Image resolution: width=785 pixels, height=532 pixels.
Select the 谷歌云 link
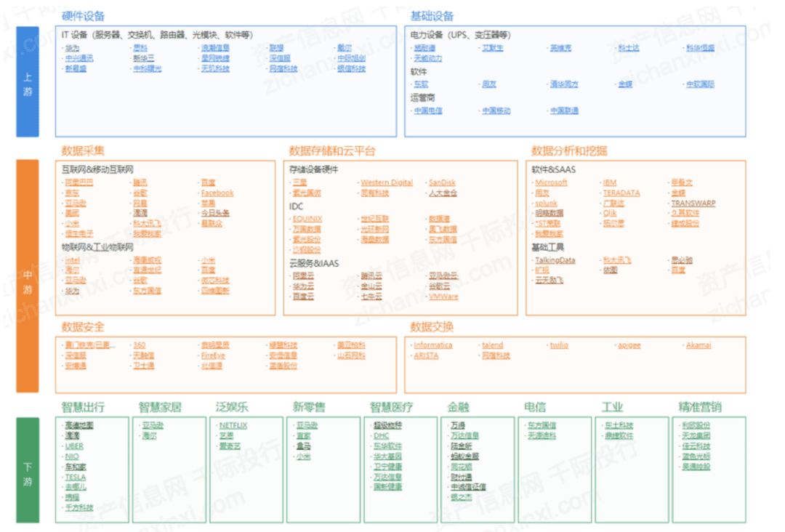(439, 287)
